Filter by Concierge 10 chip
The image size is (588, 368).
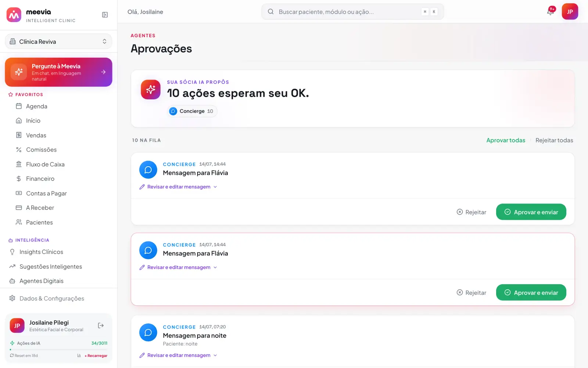[192, 111]
